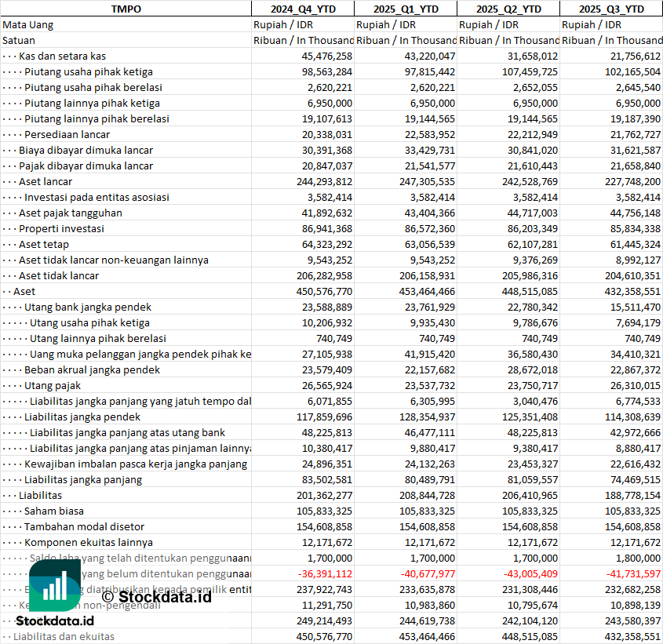Select Piutang usaha pihak ketiga label
The image size is (663, 644).
pos(89,72)
